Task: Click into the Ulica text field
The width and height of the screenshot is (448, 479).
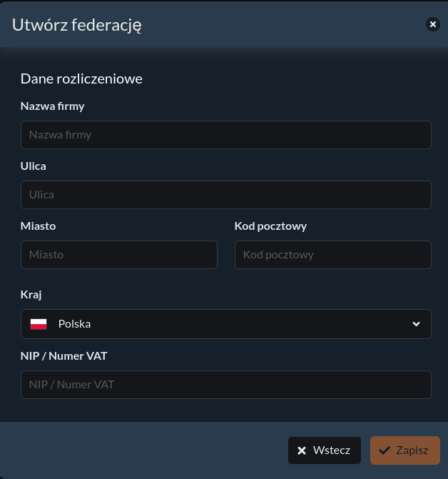Action: (225, 194)
